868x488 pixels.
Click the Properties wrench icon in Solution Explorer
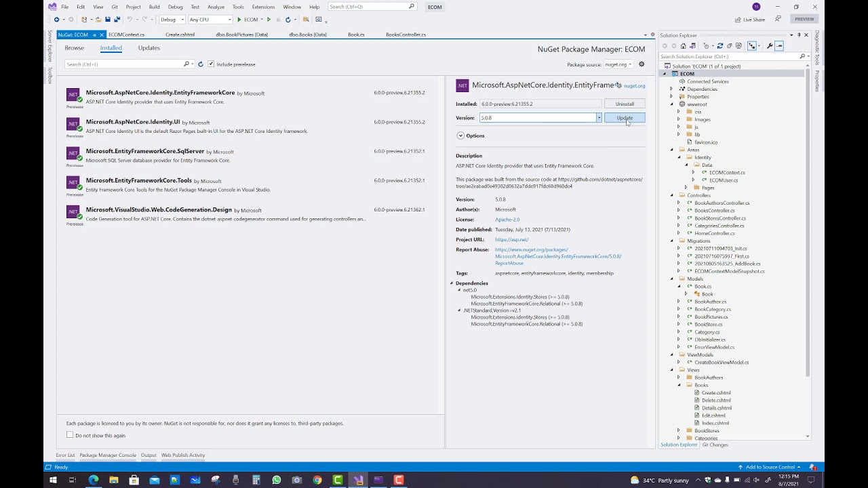point(770,46)
